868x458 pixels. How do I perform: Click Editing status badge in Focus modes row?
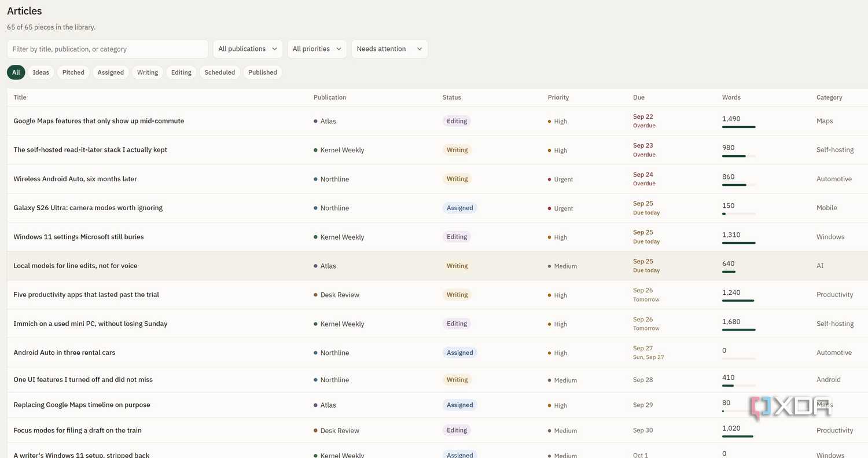(x=457, y=430)
